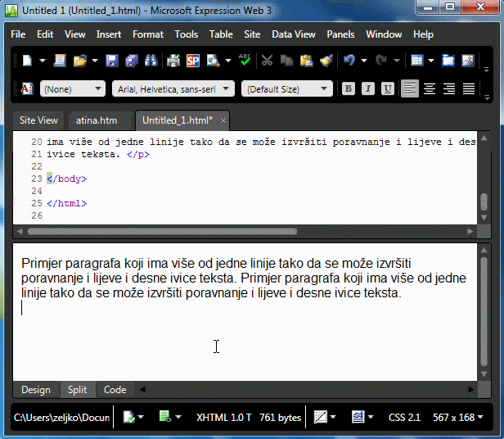Switch to Design view
The image size is (504, 439).
pyautogui.click(x=35, y=390)
